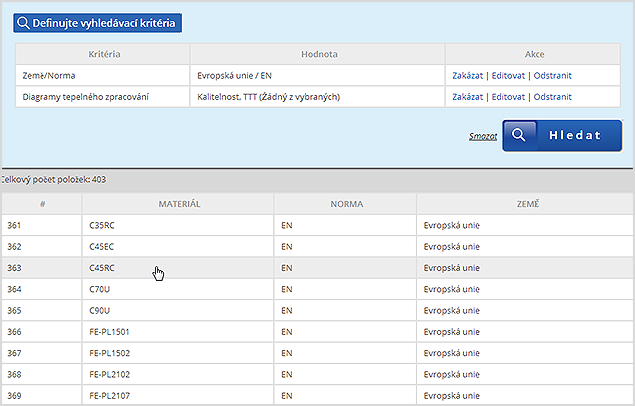Viewport: 635px width, 406px height.
Task: Click the Evropská unie / EN value
Action: click(234, 76)
